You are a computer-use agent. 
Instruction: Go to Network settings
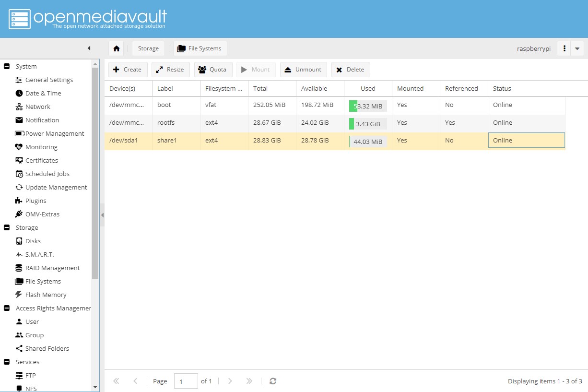point(37,107)
